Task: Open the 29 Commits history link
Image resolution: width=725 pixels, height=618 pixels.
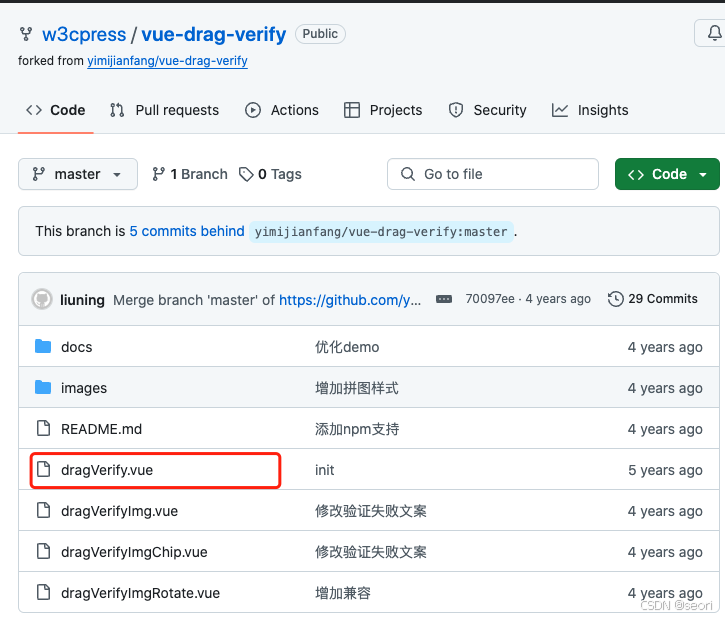Action: 652,299
